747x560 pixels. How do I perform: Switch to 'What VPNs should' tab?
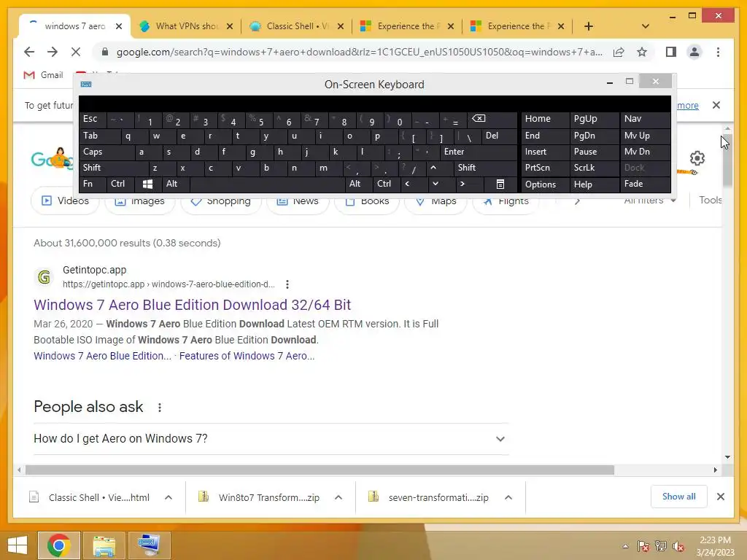pyautogui.click(x=186, y=26)
